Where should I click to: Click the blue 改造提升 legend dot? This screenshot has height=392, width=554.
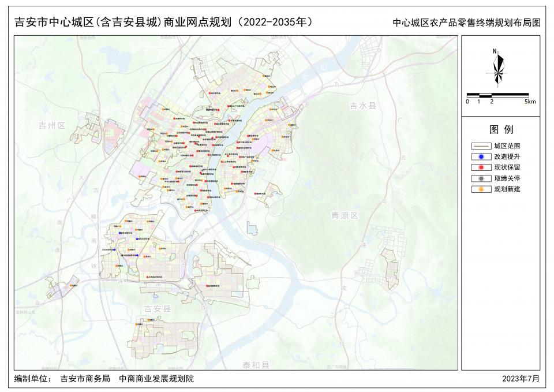tap(480, 156)
